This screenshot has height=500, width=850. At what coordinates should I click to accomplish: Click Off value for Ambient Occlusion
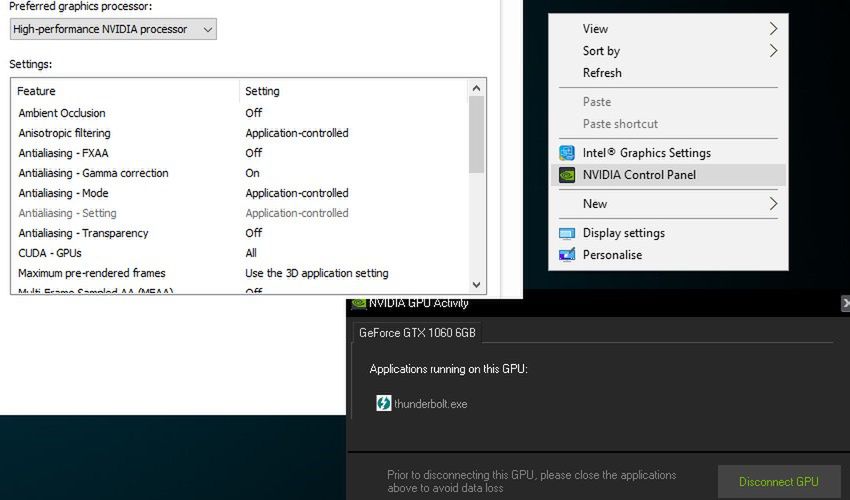click(254, 113)
